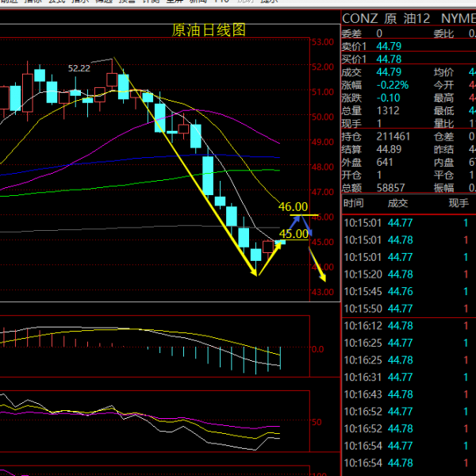Click the 53.00 price axis label
Image resolution: width=476 pixels, height=476 pixels.
click(323, 42)
